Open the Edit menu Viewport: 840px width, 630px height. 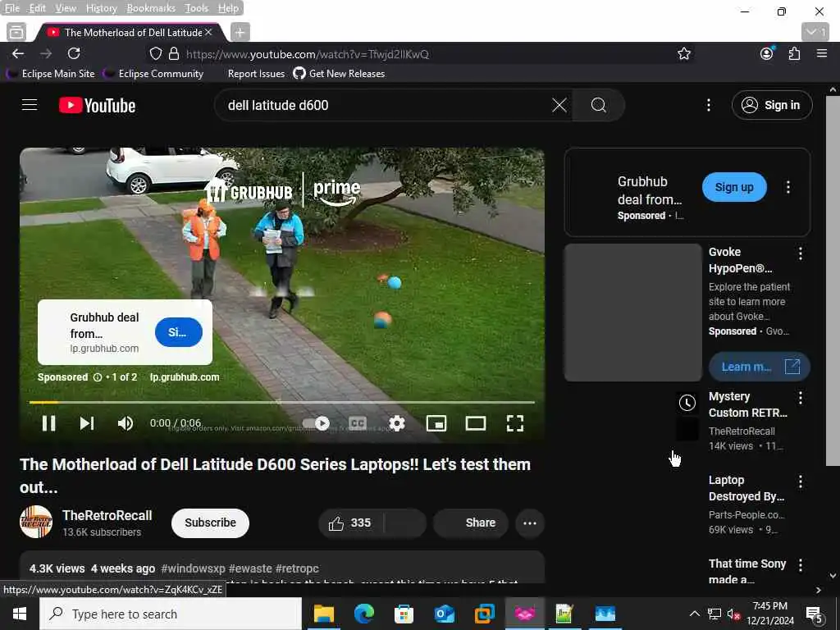coord(37,8)
